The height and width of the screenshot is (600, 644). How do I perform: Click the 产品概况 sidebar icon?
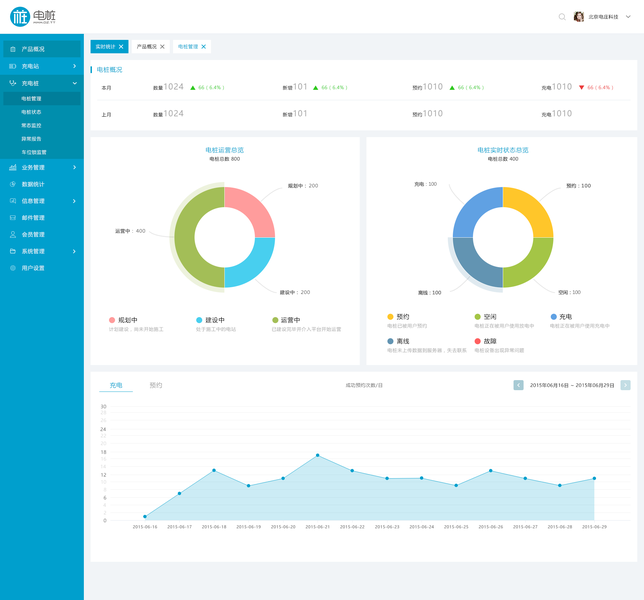pos(13,49)
